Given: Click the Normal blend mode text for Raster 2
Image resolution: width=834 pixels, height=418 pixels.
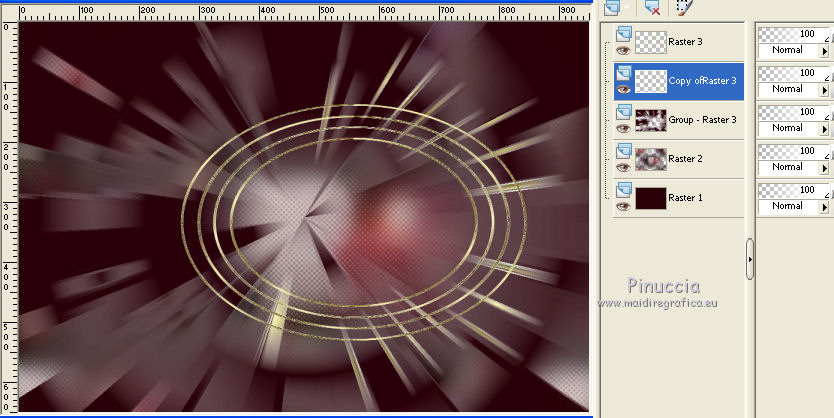Looking at the screenshot, I should (787, 167).
